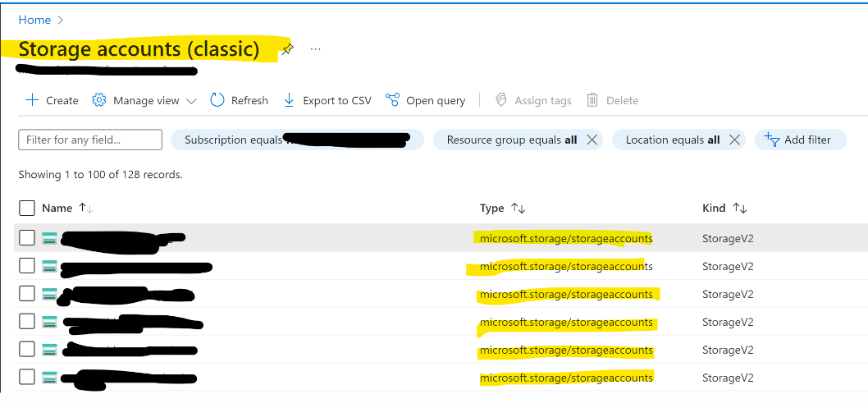This screenshot has width=868, height=408.
Task: Click the third row's microsoft.storage/storageaccounts type
Action: [x=566, y=294]
